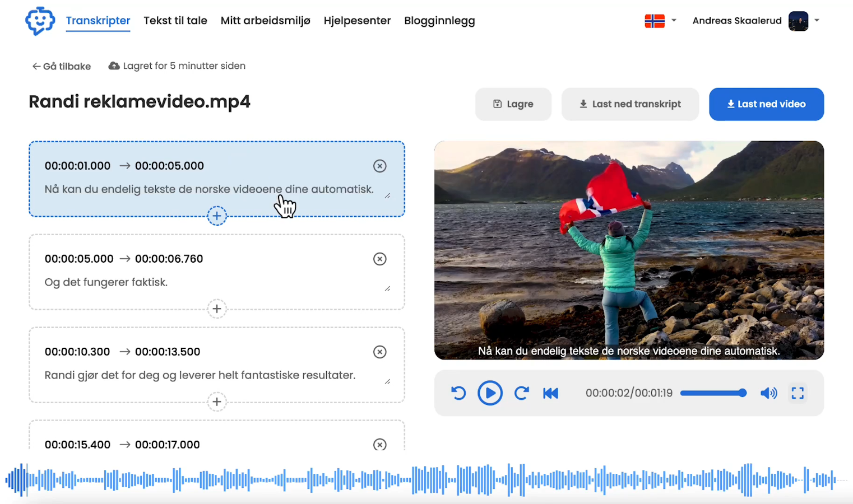Go to Mitt arbeidsmiljø
This screenshot has height=504, width=853.
coord(265,21)
